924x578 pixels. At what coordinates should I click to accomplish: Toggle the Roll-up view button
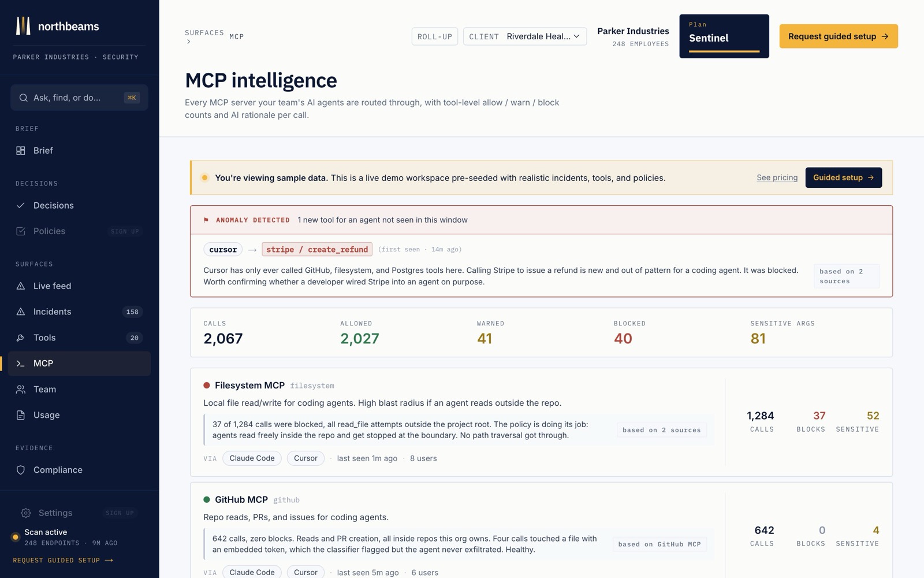435,36
